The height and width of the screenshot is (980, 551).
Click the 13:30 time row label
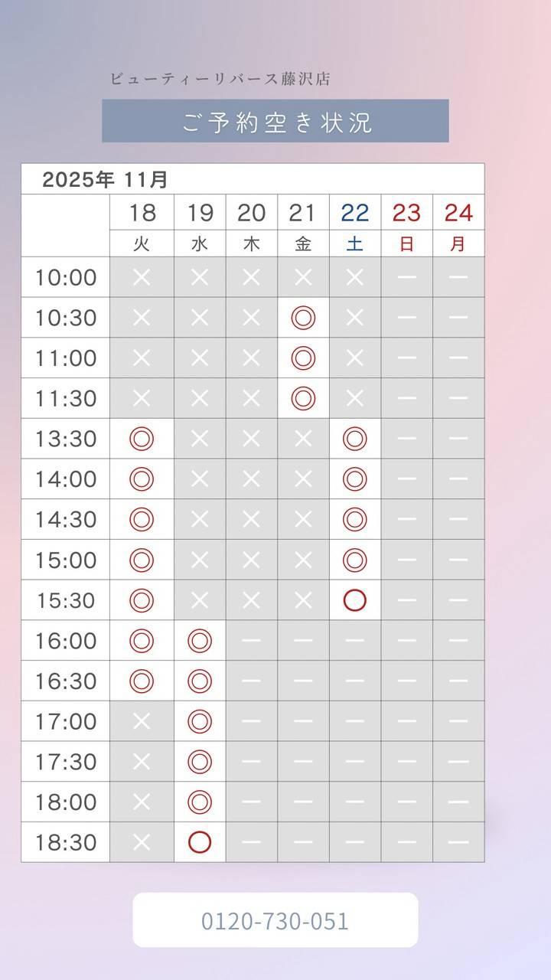point(66,439)
